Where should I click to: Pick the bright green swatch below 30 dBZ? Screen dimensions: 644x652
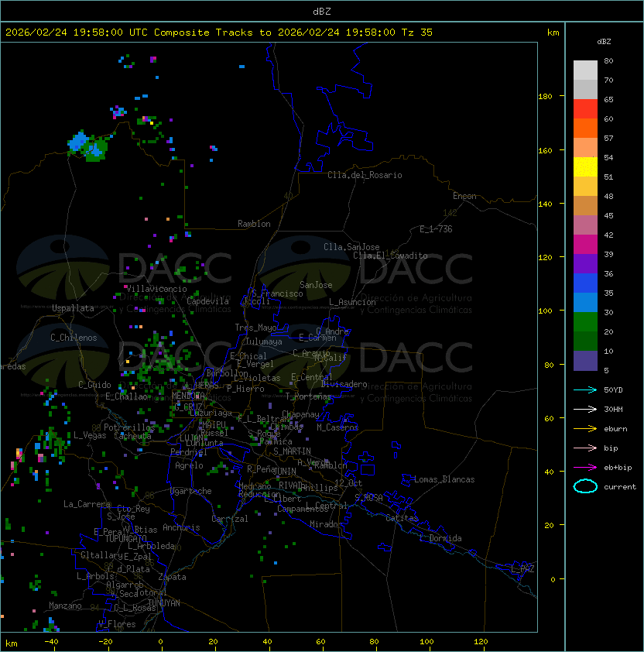click(585, 322)
